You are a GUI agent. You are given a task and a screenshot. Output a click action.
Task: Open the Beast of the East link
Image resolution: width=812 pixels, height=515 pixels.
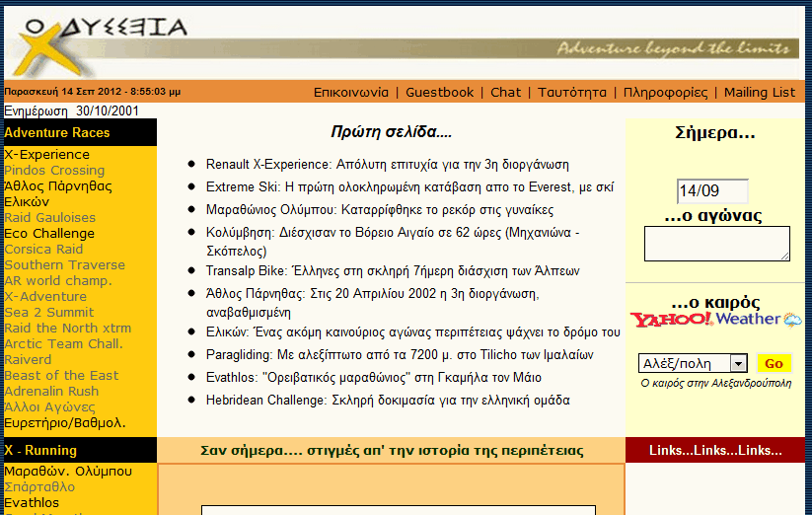click(61, 375)
